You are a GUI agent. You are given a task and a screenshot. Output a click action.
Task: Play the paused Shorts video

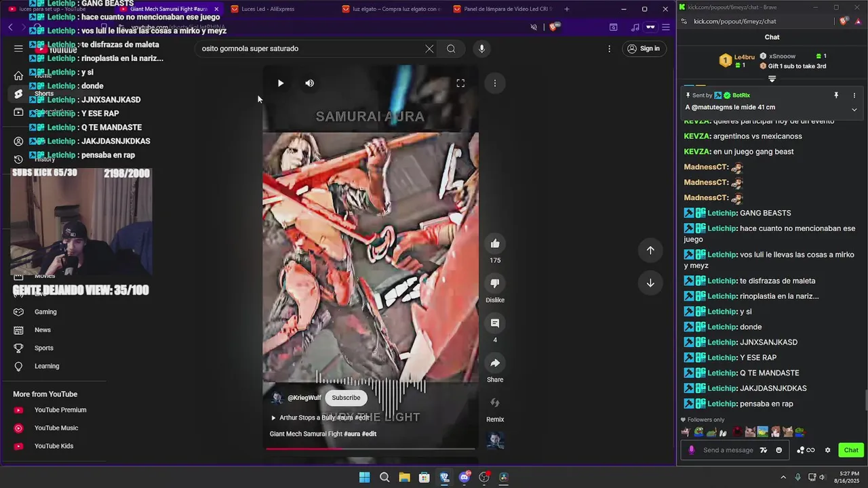(280, 83)
